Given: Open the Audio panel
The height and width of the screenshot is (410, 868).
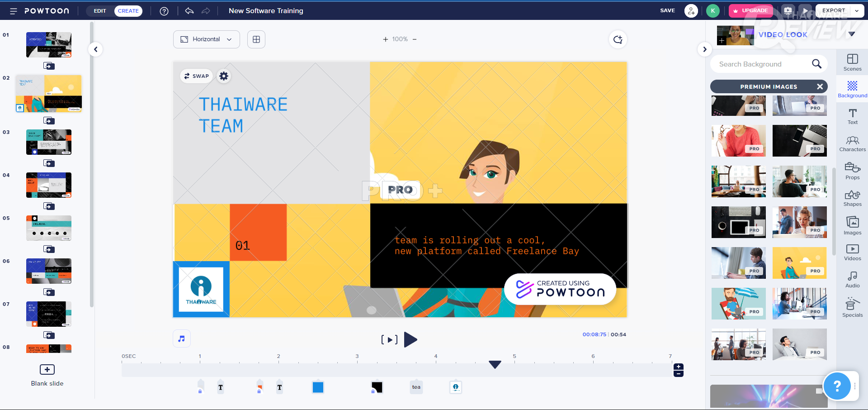Looking at the screenshot, I should [852, 280].
